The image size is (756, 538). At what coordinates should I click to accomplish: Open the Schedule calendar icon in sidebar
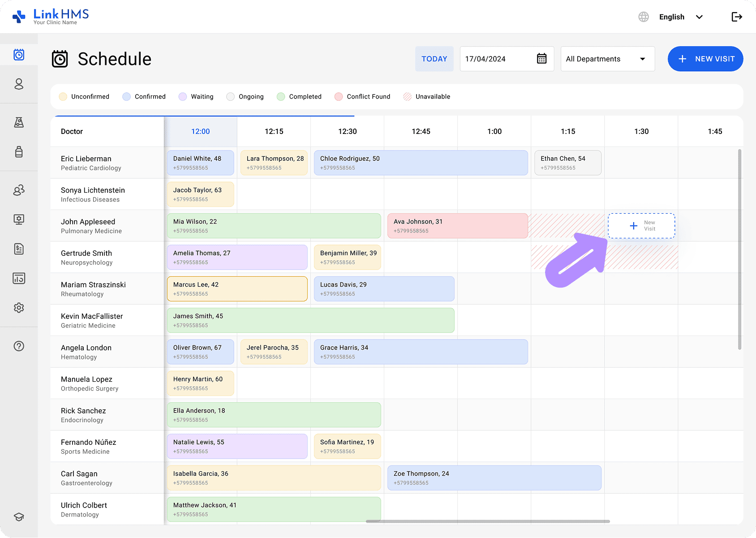click(x=19, y=55)
